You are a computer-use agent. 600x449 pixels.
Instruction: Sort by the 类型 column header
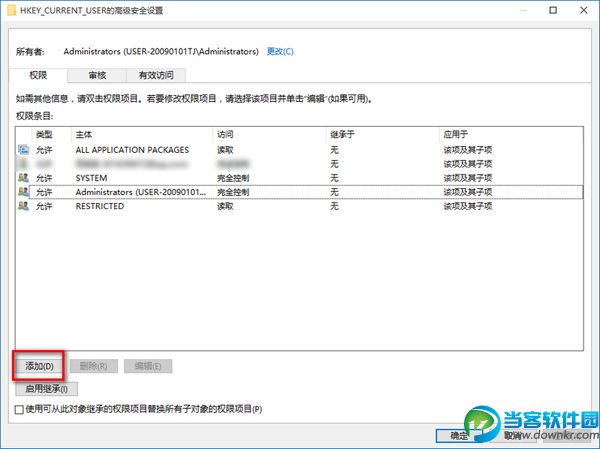[44, 134]
